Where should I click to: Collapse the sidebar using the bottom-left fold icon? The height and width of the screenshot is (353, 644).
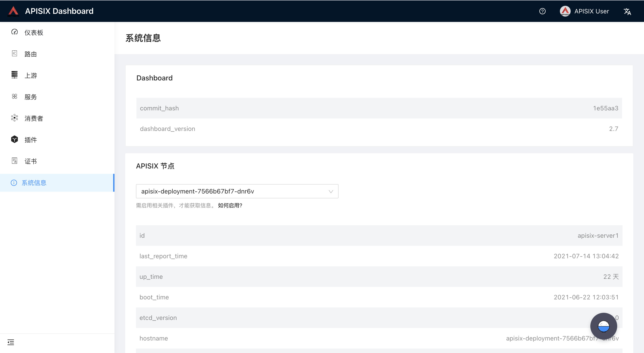point(11,342)
